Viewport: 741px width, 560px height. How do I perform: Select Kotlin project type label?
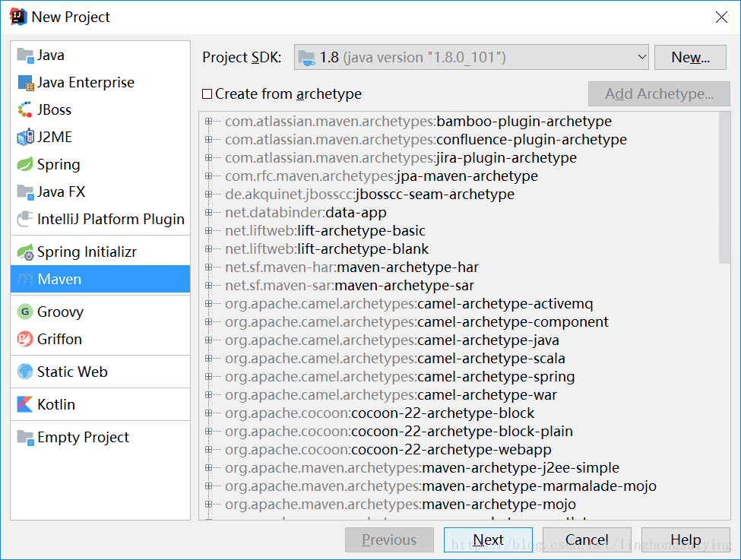[x=56, y=404]
